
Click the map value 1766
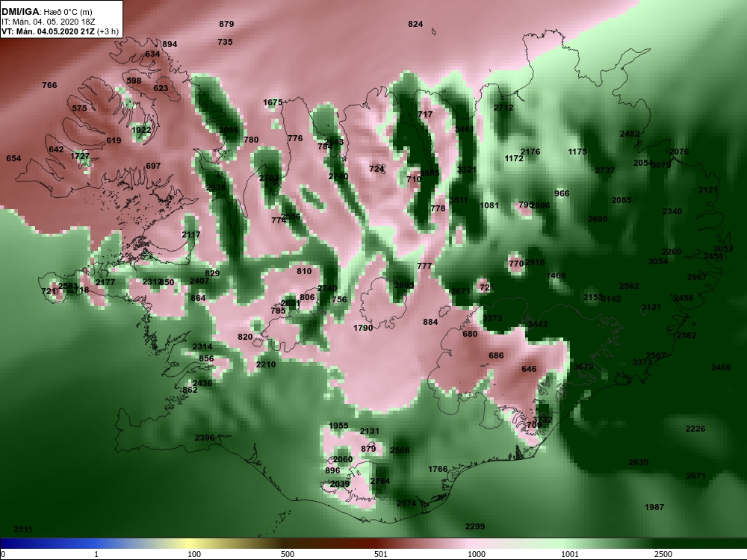(x=438, y=470)
